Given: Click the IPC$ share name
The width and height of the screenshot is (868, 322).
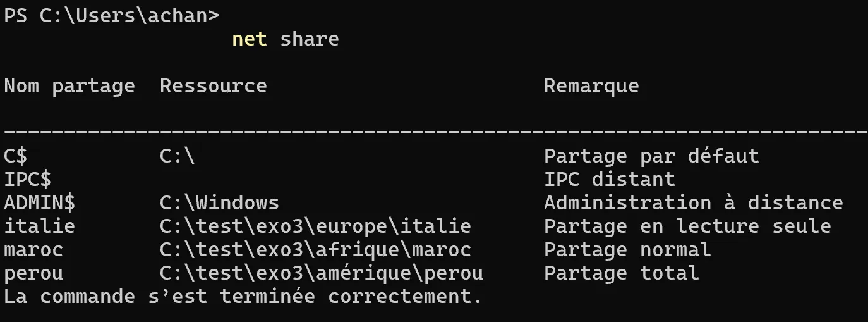Looking at the screenshot, I should [x=27, y=179].
